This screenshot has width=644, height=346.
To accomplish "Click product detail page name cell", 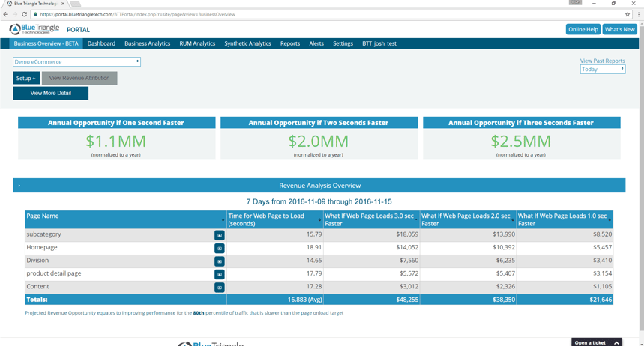I will pos(54,273).
